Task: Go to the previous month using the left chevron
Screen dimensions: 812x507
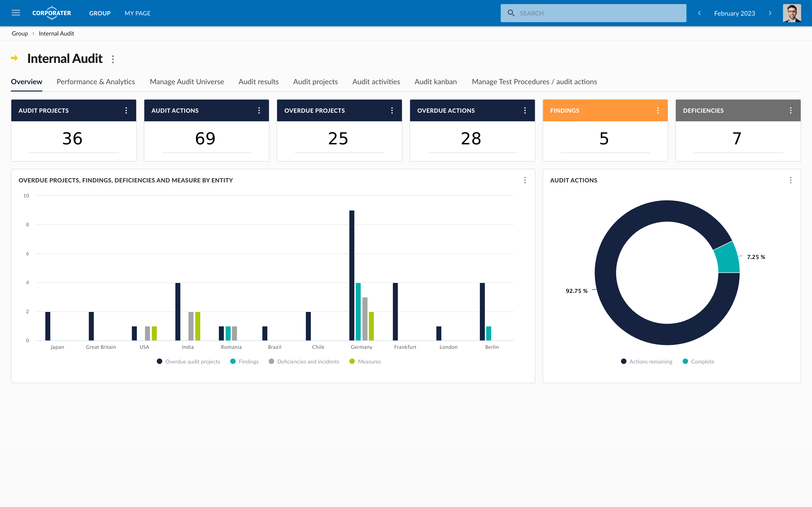Action: coord(699,13)
